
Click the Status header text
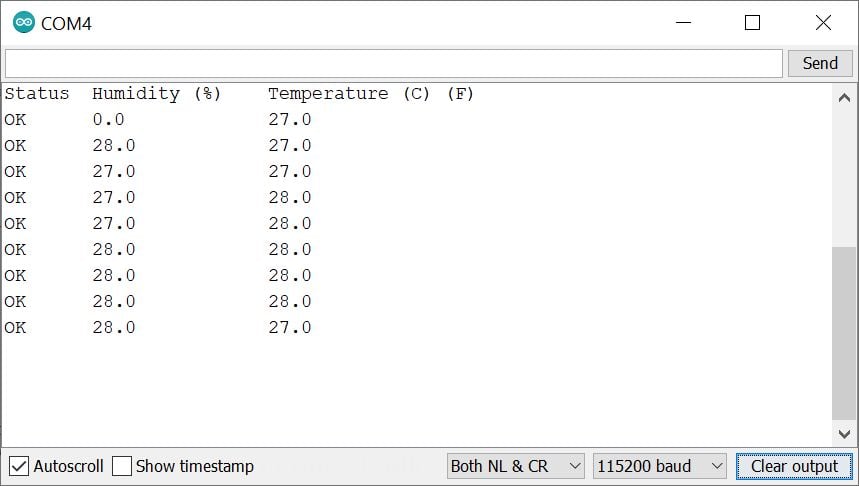pos(37,94)
